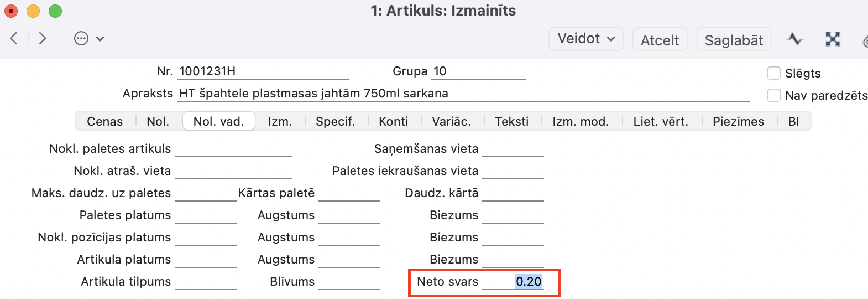Click the green zoom window button
This screenshot has width=868, height=299.
point(55,11)
